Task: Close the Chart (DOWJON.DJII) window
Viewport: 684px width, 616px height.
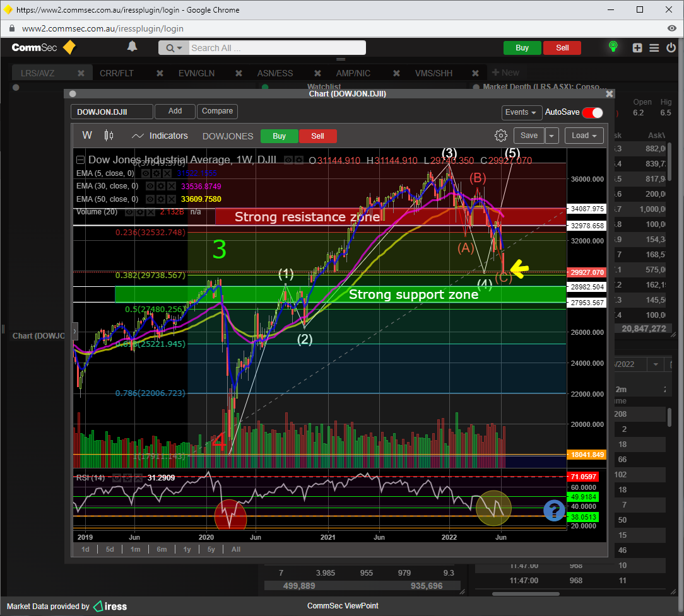Action: (x=610, y=94)
